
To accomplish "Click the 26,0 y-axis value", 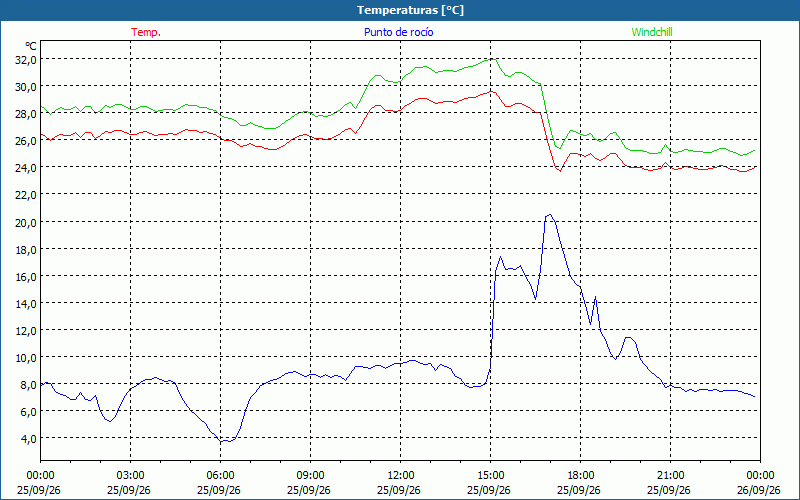I will tap(27, 141).
